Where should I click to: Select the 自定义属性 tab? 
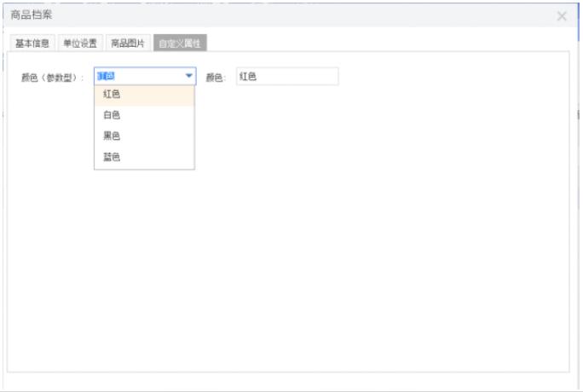[x=179, y=43]
